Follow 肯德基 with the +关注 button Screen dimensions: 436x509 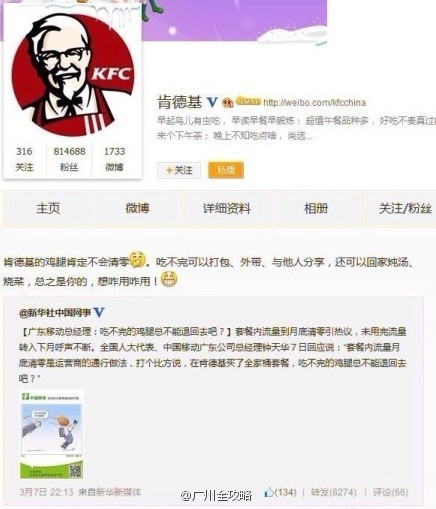[x=179, y=170]
